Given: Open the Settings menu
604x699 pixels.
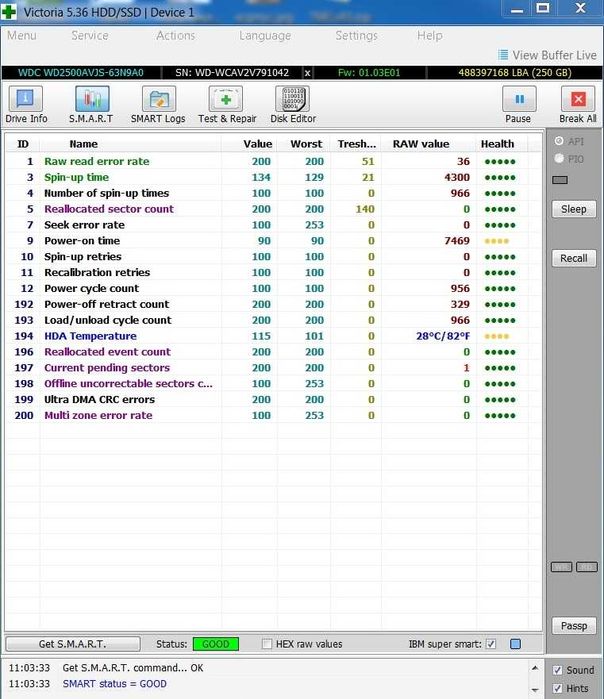Looking at the screenshot, I should coord(356,35).
